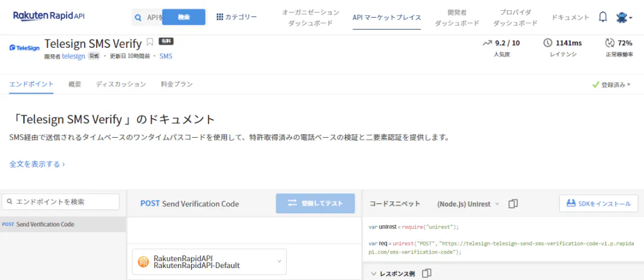Open the telesign developer link
The height and width of the screenshot is (280, 644).
(74, 57)
